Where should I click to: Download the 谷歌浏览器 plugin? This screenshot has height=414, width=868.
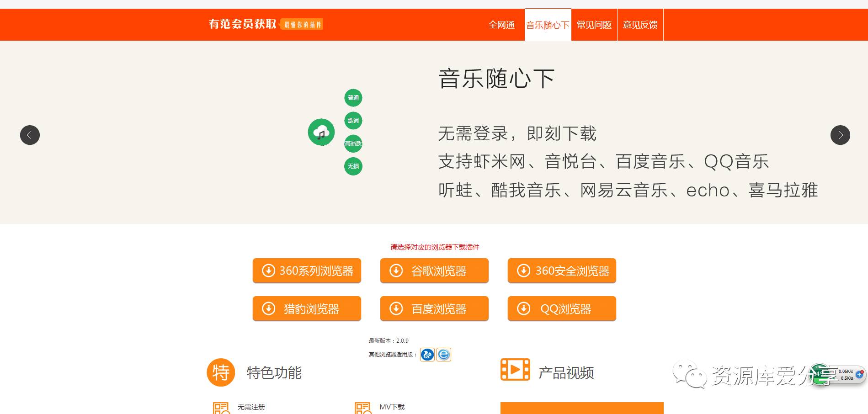point(434,271)
